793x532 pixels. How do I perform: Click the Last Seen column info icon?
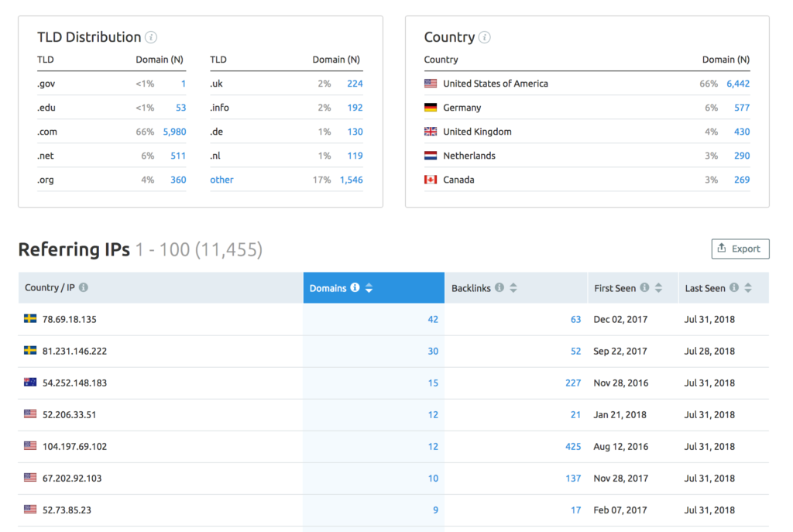pyautogui.click(x=734, y=287)
